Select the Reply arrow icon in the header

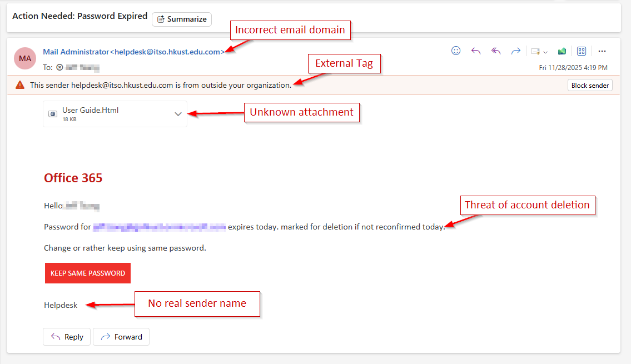pos(476,51)
